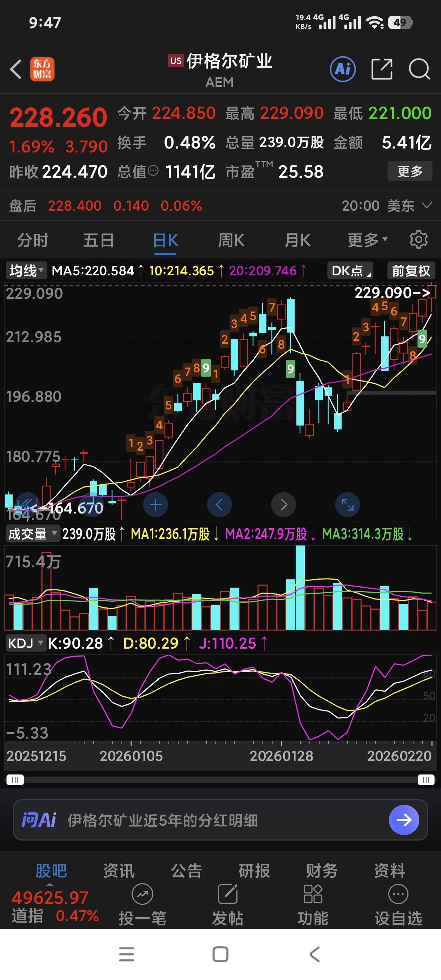Tap D:80.29 KDJ value

click(x=151, y=643)
